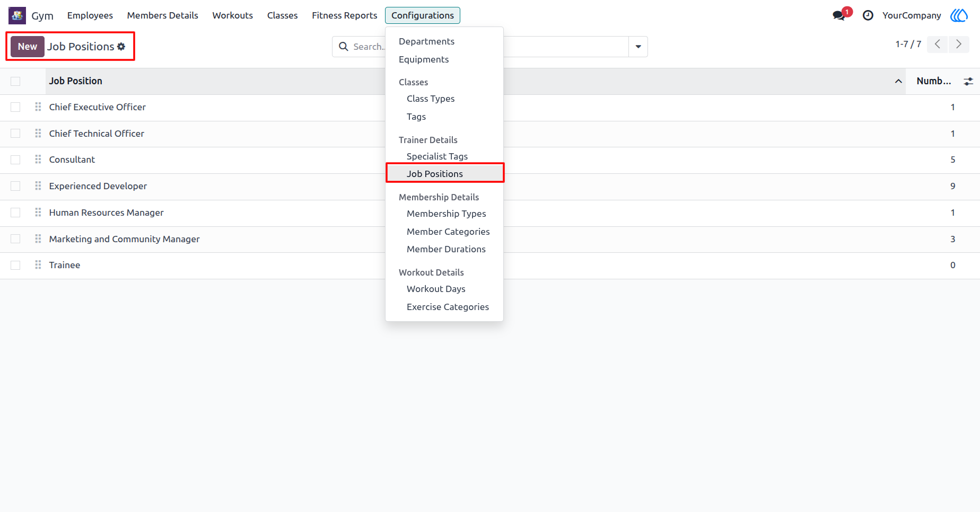Viewport: 980px width, 512px height.
Task: Open the Chief Technical Officer record
Action: (97, 134)
